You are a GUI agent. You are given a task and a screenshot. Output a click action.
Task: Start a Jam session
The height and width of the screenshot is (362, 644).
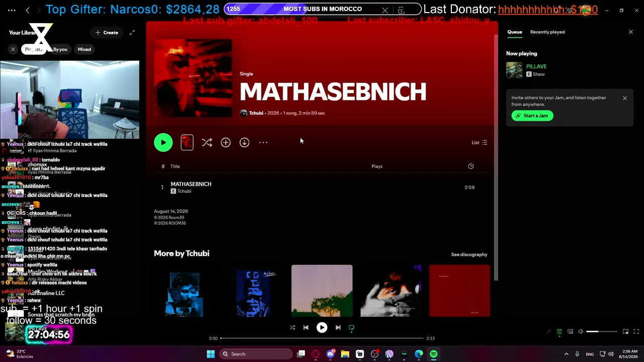pos(532,116)
